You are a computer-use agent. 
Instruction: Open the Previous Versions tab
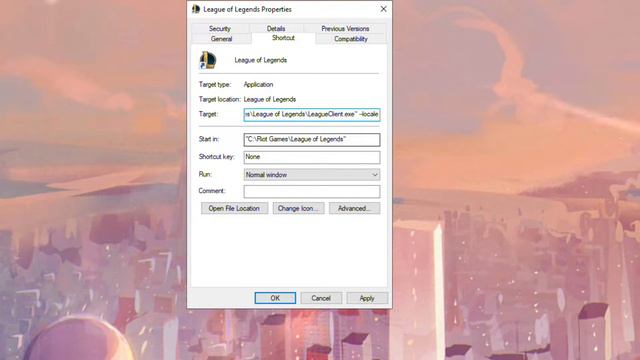tap(345, 29)
